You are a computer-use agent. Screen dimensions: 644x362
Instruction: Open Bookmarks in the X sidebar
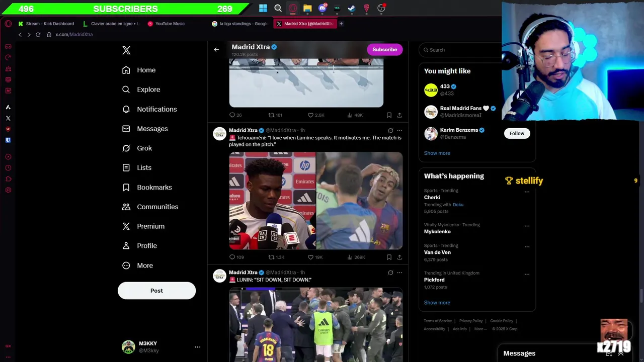[147, 187]
